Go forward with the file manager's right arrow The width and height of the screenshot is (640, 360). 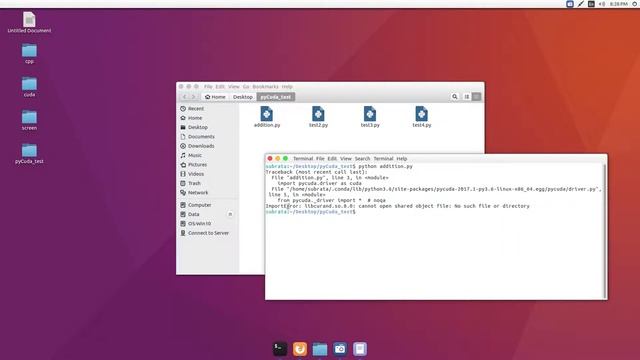click(193, 97)
